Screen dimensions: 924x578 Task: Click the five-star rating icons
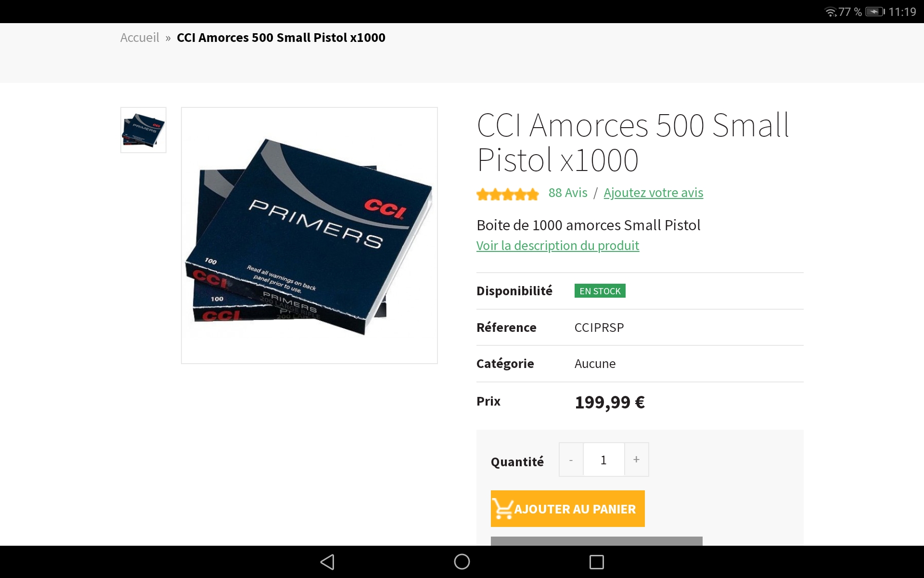coord(508,194)
